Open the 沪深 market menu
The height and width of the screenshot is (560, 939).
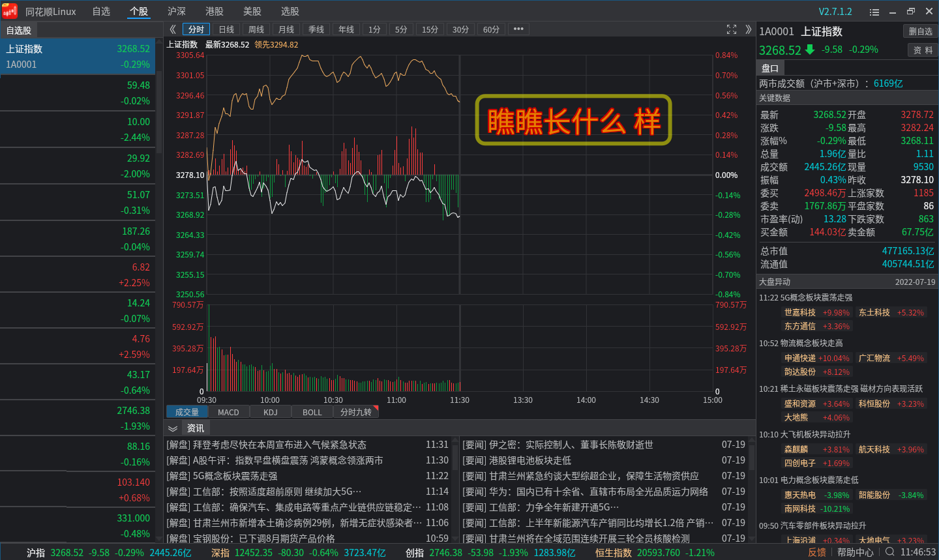coord(177,11)
